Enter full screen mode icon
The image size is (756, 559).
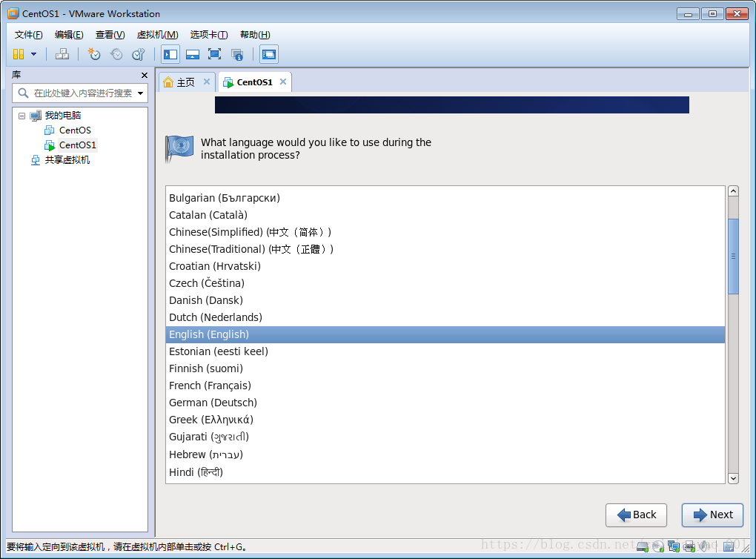pyautogui.click(x=214, y=54)
